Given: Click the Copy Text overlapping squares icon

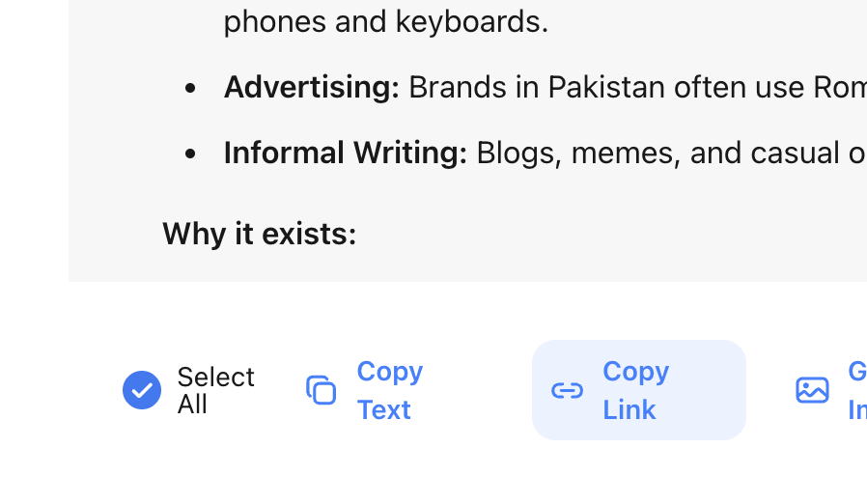Looking at the screenshot, I should [x=322, y=390].
